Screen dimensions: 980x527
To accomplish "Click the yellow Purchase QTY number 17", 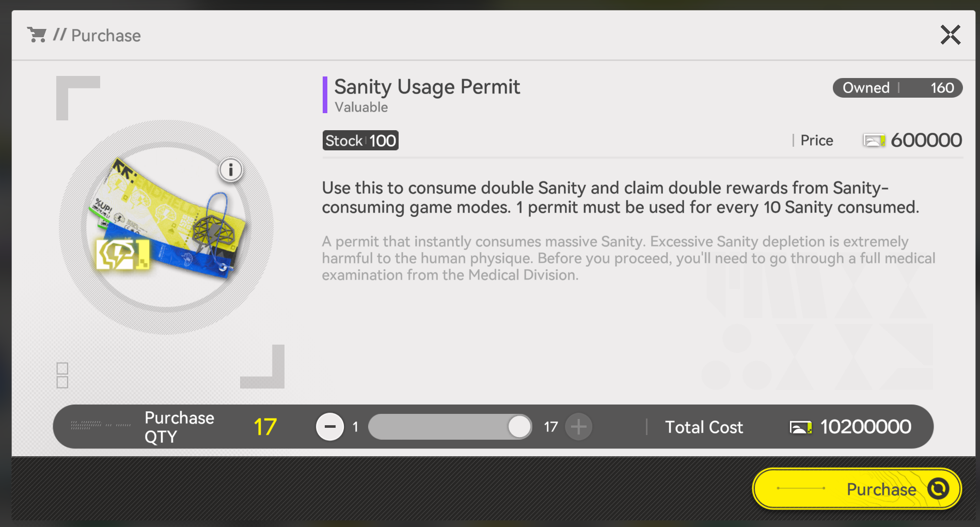I will (x=265, y=427).
